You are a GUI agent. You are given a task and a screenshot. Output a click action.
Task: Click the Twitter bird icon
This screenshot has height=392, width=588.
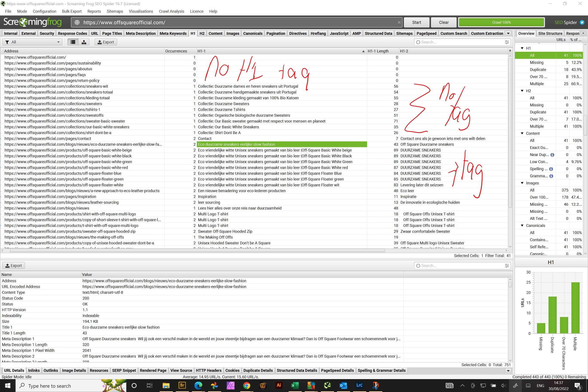click(582, 22)
